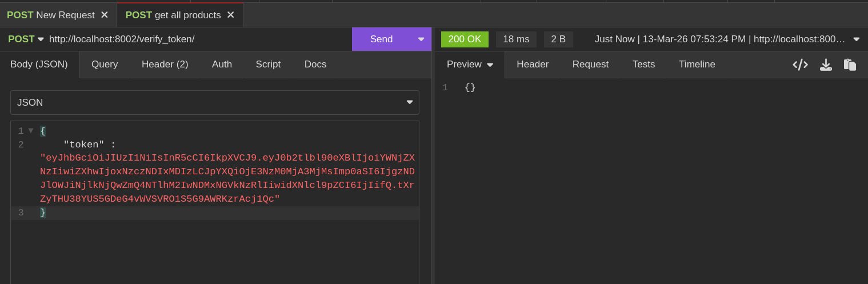The height and width of the screenshot is (284, 868).
Task: Expand the response history dropdown arrow
Action: [x=856, y=39]
